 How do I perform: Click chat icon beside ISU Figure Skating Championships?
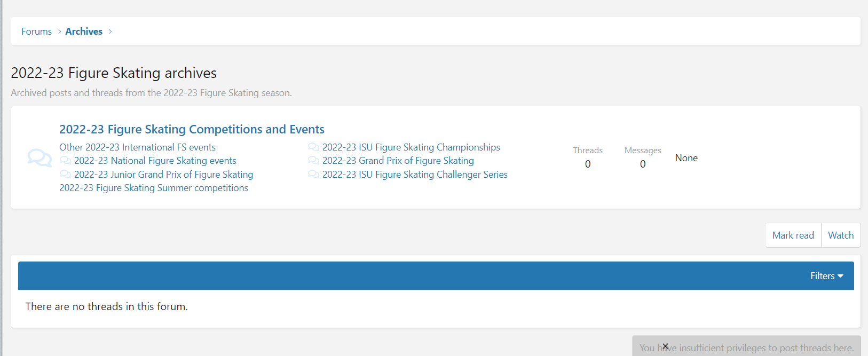[313, 147]
